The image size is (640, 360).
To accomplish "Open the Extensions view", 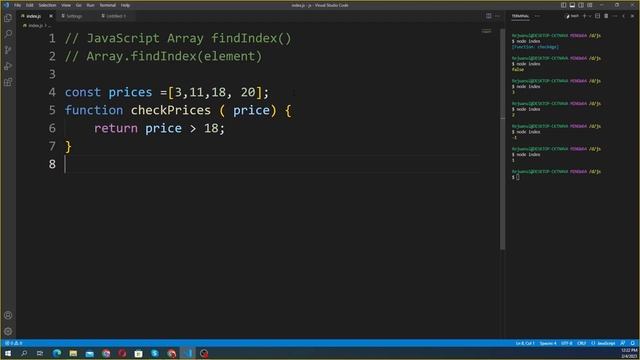I will point(8,82).
